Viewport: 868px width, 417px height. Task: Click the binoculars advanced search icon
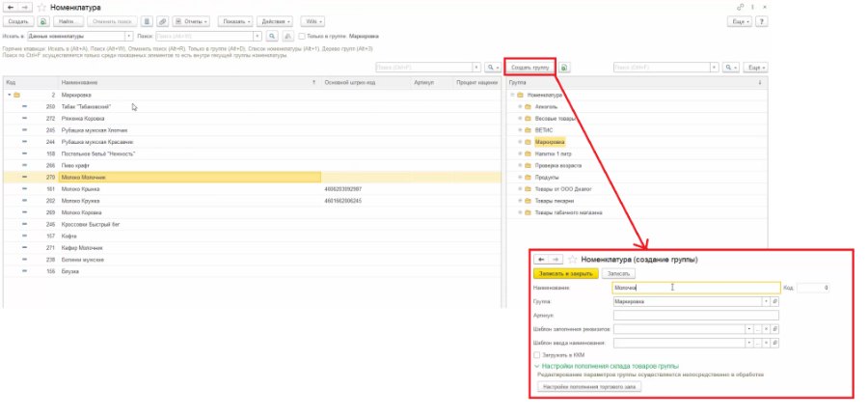[x=287, y=36]
